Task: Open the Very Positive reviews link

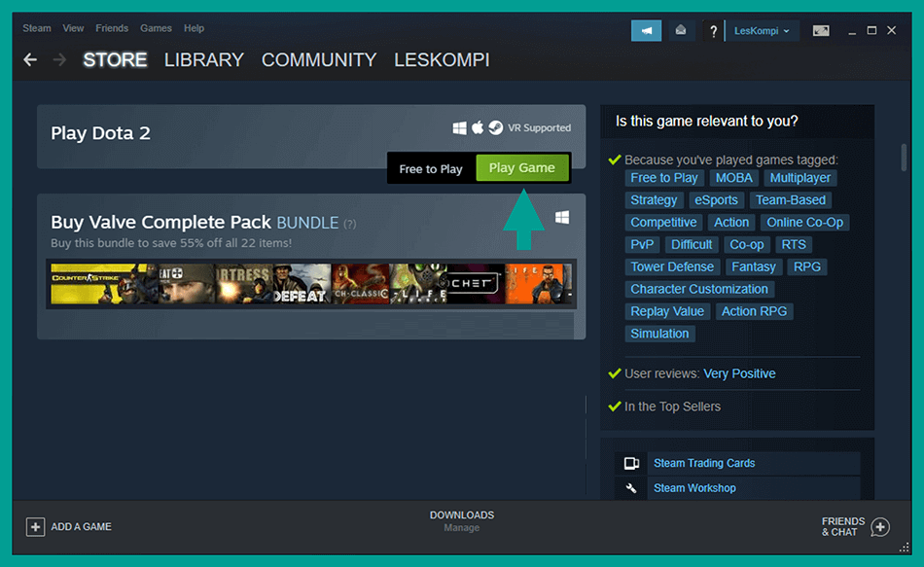Action: point(739,373)
